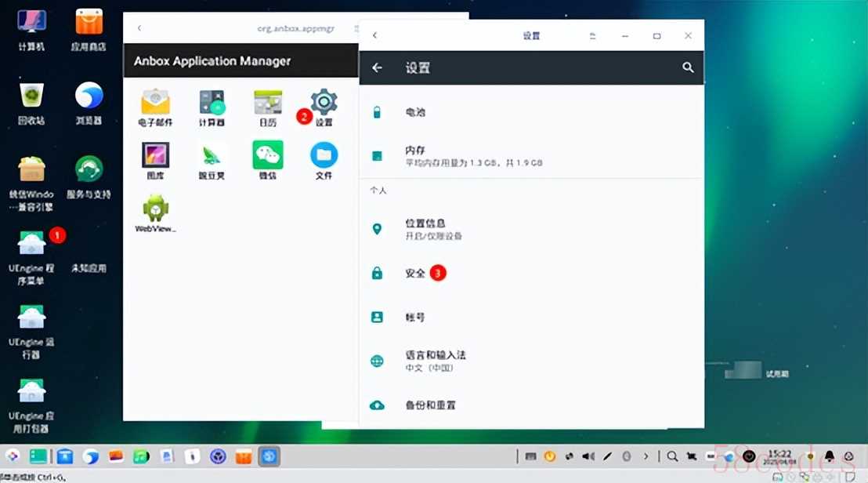
Task: Open the 豌豆荚 app in Anbox manager
Action: pyautogui.click(x=212, y=161)
